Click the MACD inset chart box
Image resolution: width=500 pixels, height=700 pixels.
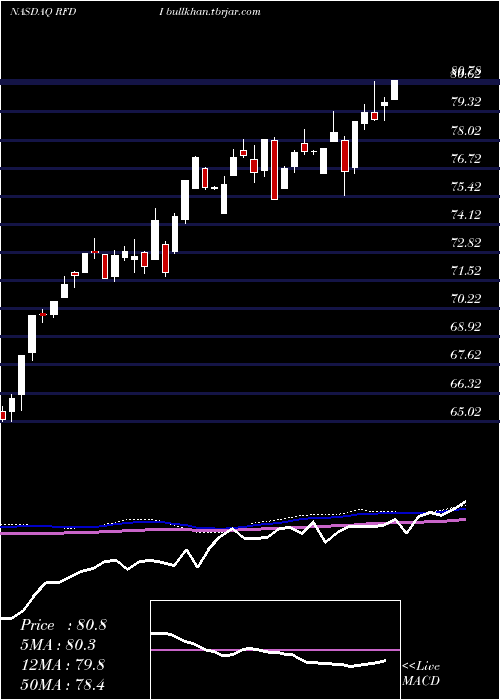coord(275,650)
